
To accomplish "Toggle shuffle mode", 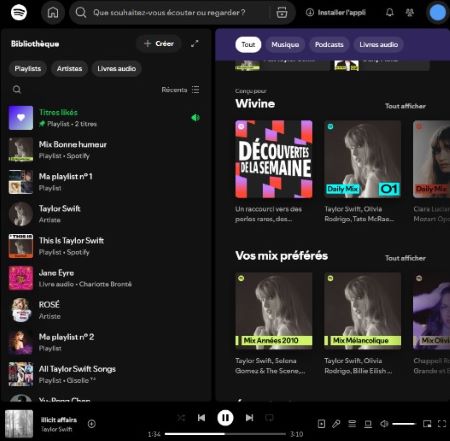I will point(181,418).
